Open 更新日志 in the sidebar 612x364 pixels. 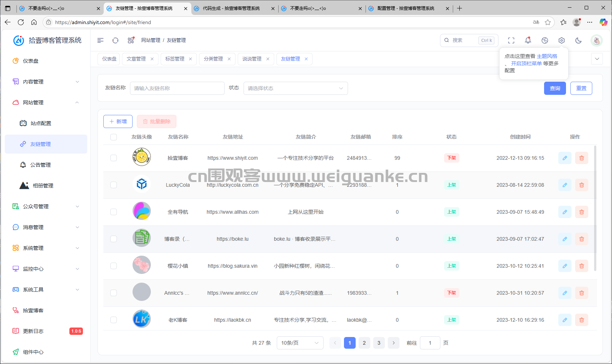[x=46, y=331]
